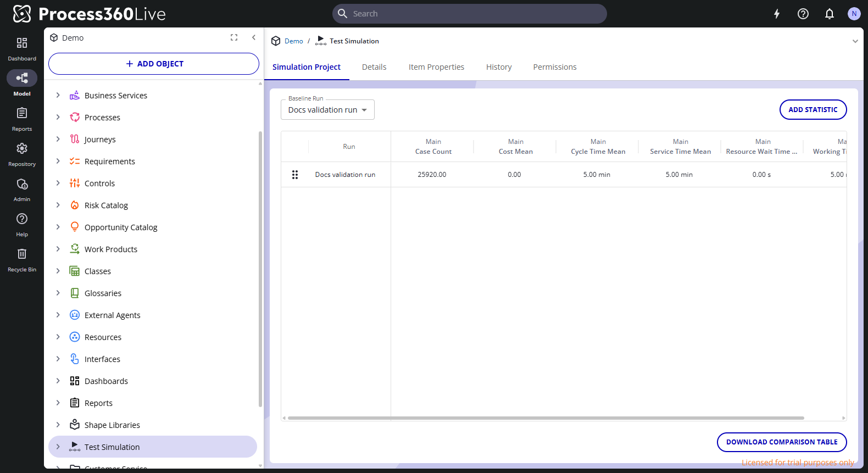Click the Process360 Live logo

(89, 14)
